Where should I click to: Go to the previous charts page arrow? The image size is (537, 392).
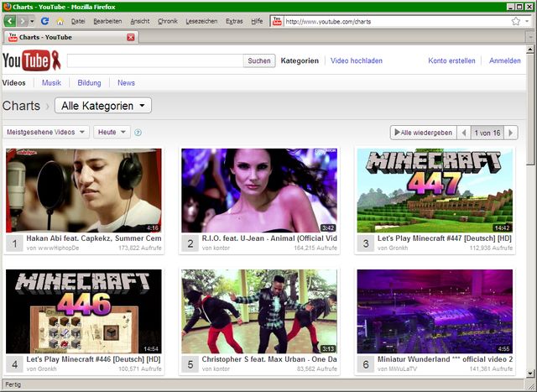(x=463, y=133)
